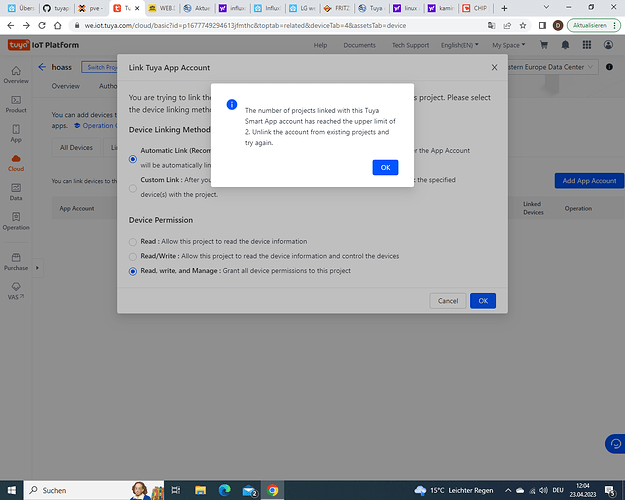Click the Tuya IoT Platform logo
The height and width of the screenshot is (500, 625).
point(43,45)
